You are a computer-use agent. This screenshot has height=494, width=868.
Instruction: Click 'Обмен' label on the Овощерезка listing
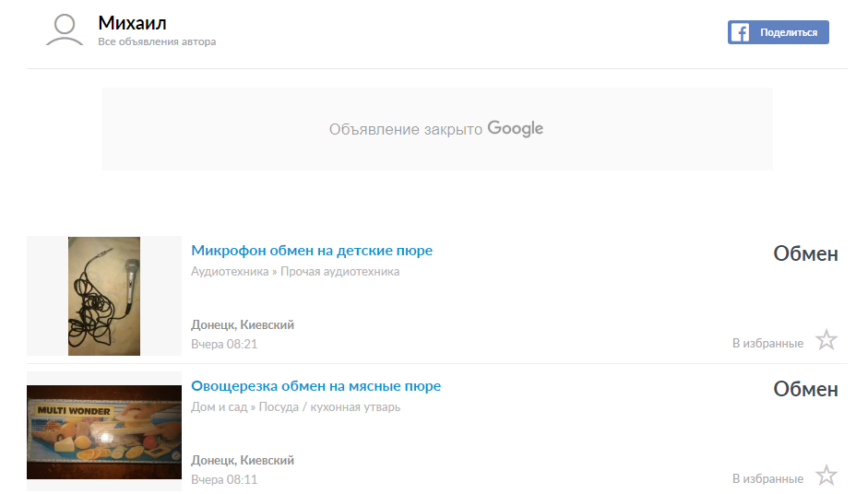(805, 390)
